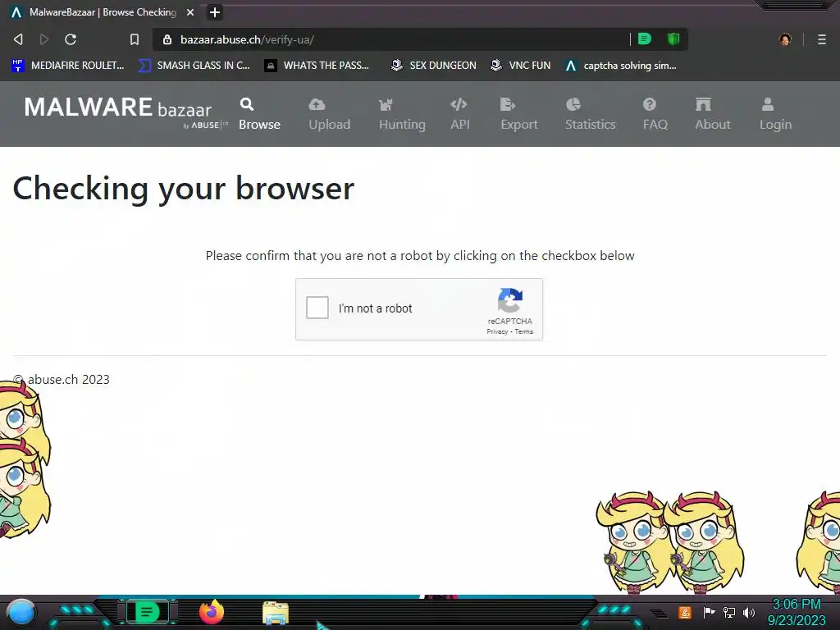Click the reCAPTCHA logo
The height and width of the screenshot is (630, 840).
pos(510,300)
